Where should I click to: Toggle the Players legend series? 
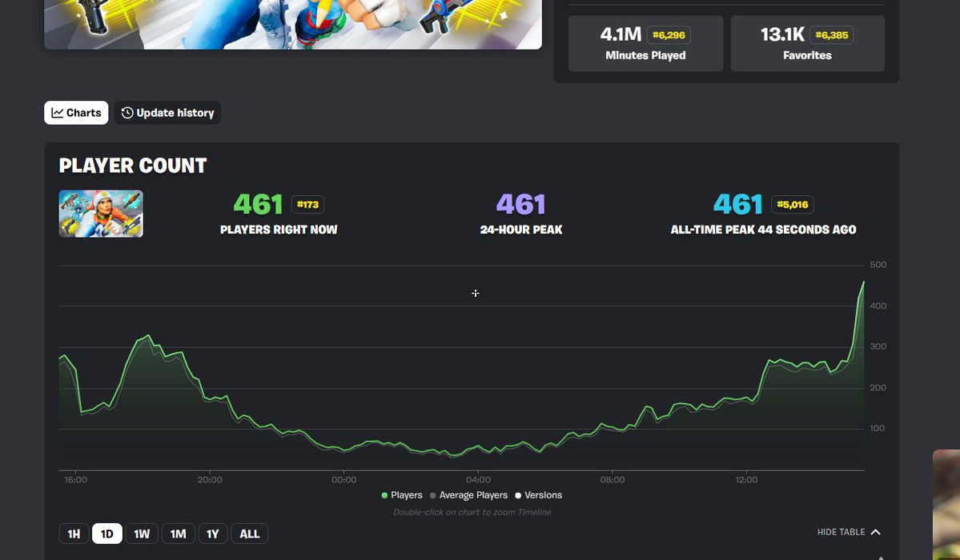point(402,495)
